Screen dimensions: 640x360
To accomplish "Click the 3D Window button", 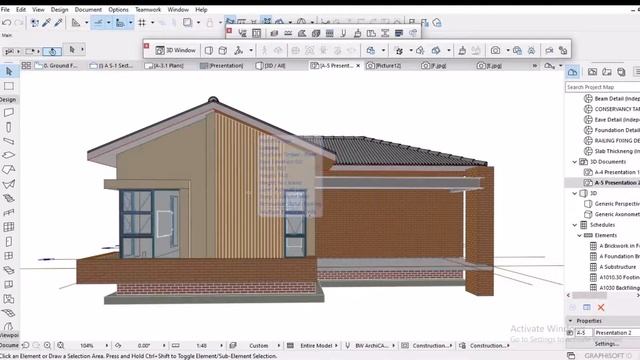I will [x=176, y=50].
